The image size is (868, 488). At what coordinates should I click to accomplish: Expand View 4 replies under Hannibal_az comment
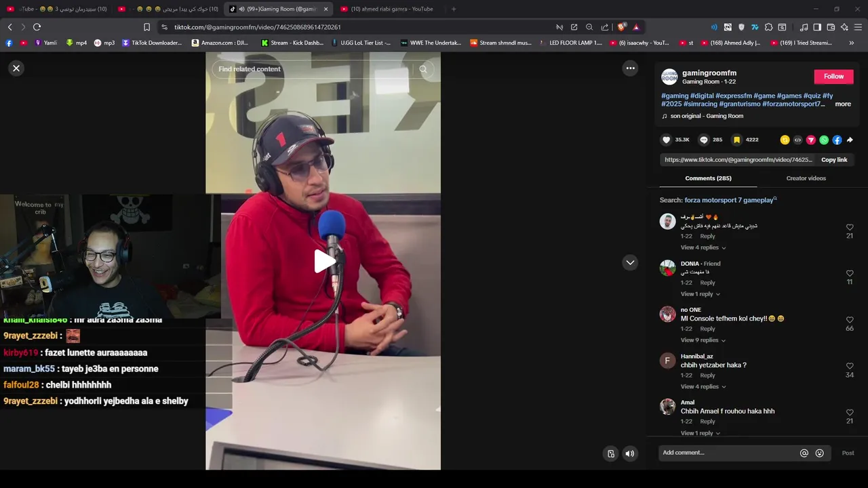point(703,387)
